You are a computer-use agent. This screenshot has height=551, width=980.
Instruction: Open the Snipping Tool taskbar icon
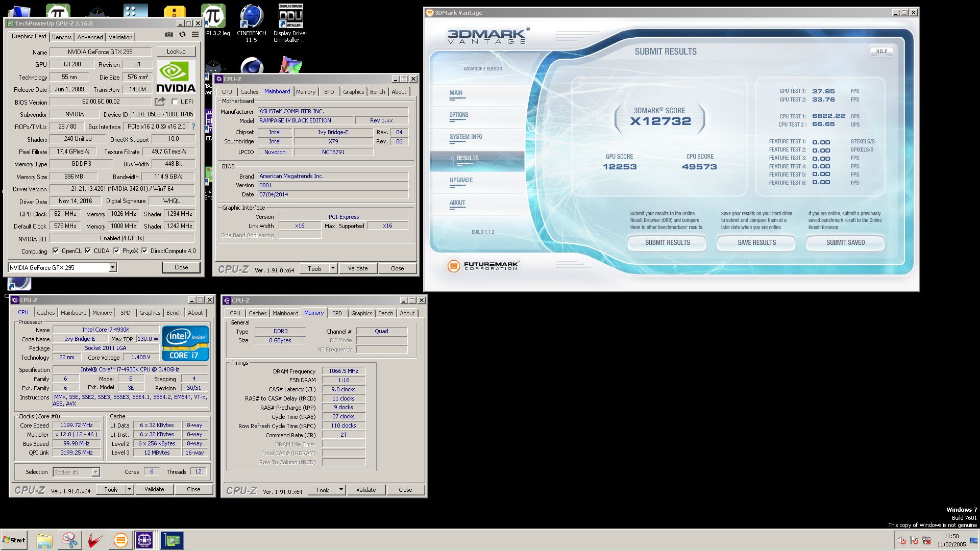coord(70,540)
